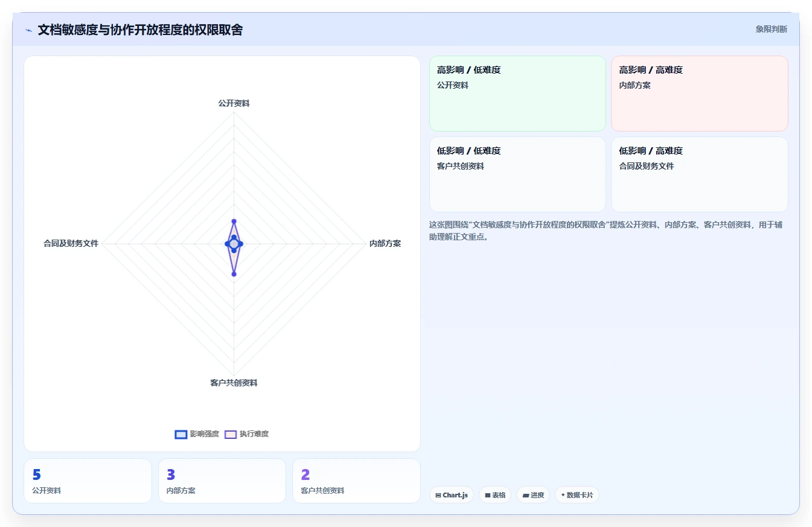
Task: Click the 象限判断 label in header
Action: [x=771, y=29]
